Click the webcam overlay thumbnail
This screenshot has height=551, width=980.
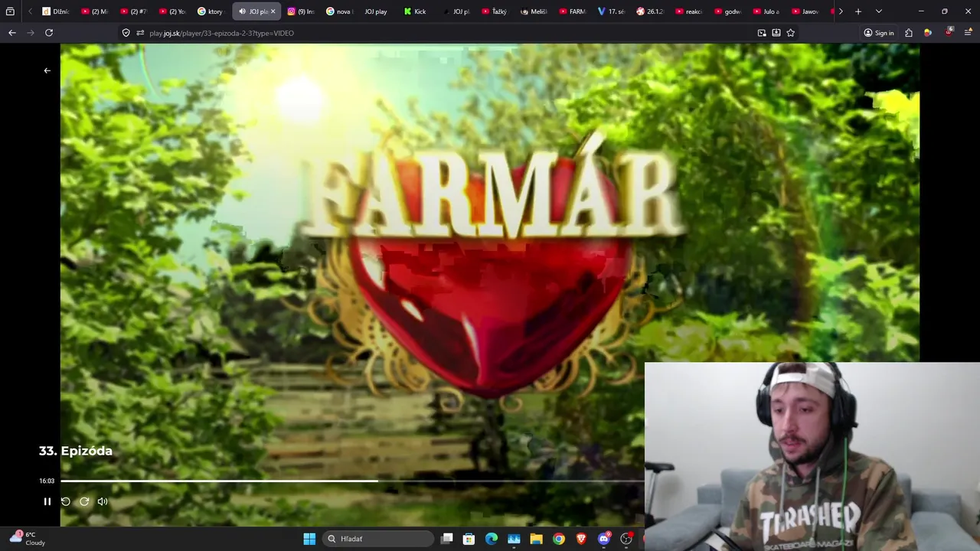[x=812, y=457]
